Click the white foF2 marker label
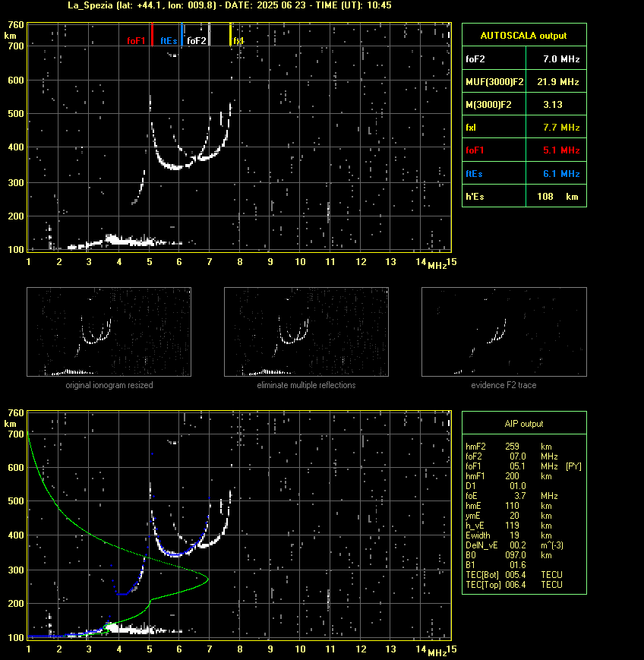The height and width of the screenshot is (660, 644). 197,41
